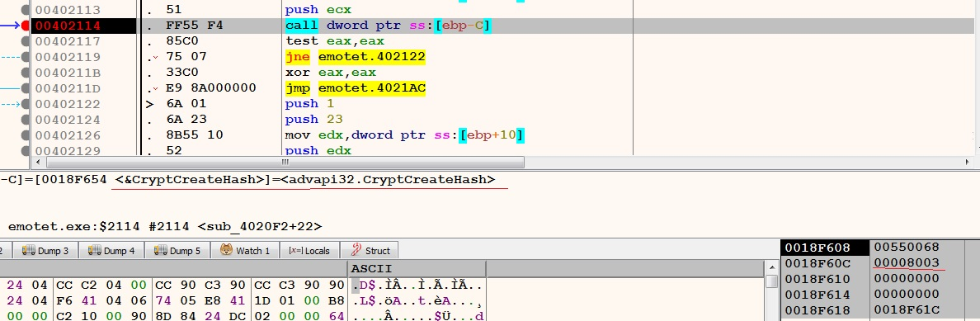Click the emotet.exe:$2114 #2114 location line

point(165,225)
